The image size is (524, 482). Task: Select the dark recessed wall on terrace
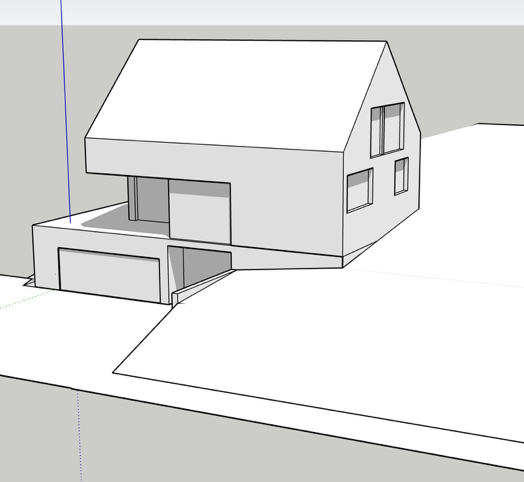point(152,200)
